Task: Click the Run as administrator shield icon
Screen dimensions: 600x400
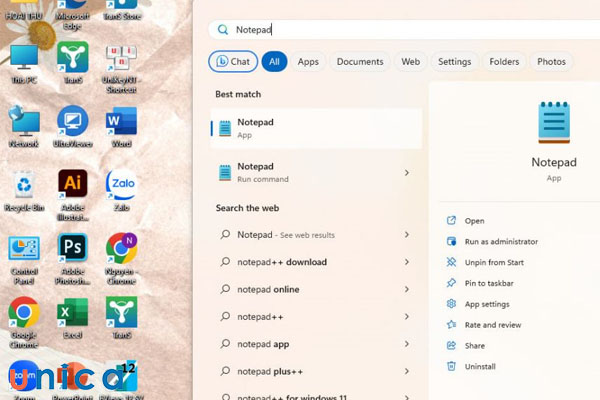Action: tap(452, 241)
